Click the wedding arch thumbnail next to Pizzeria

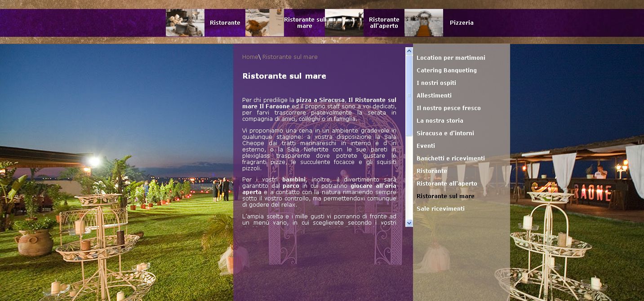(x=423, y=22)
